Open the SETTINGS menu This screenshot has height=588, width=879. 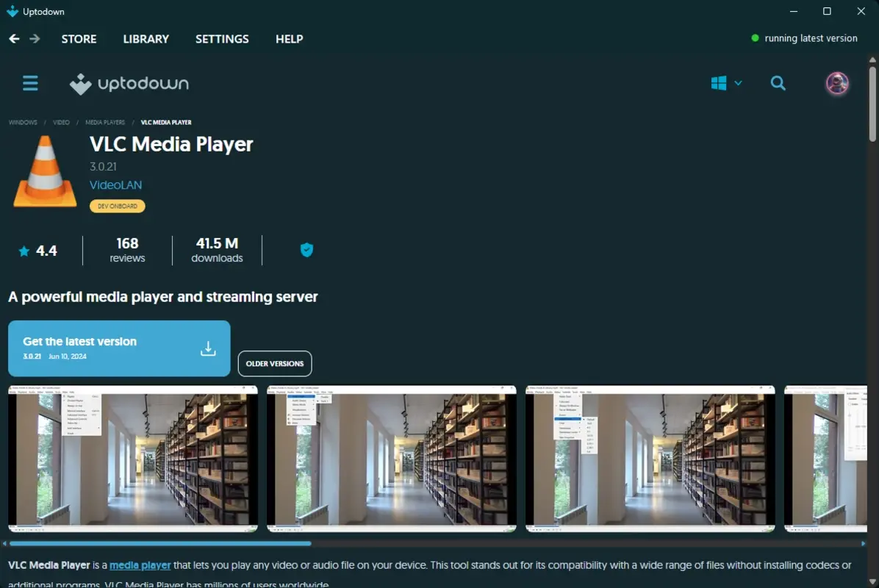coord(222,38)
